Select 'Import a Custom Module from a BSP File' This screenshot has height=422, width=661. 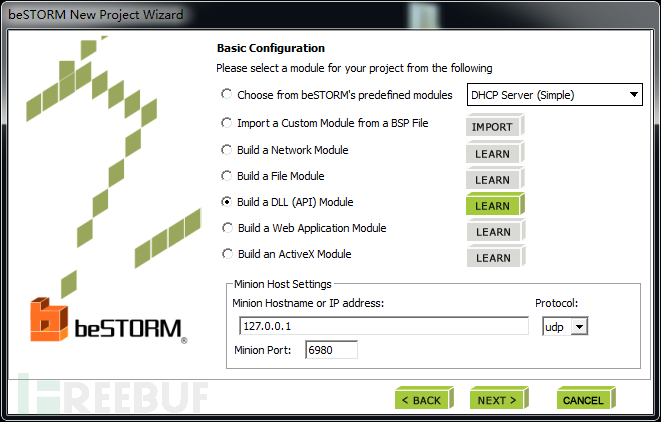[227, 123]
